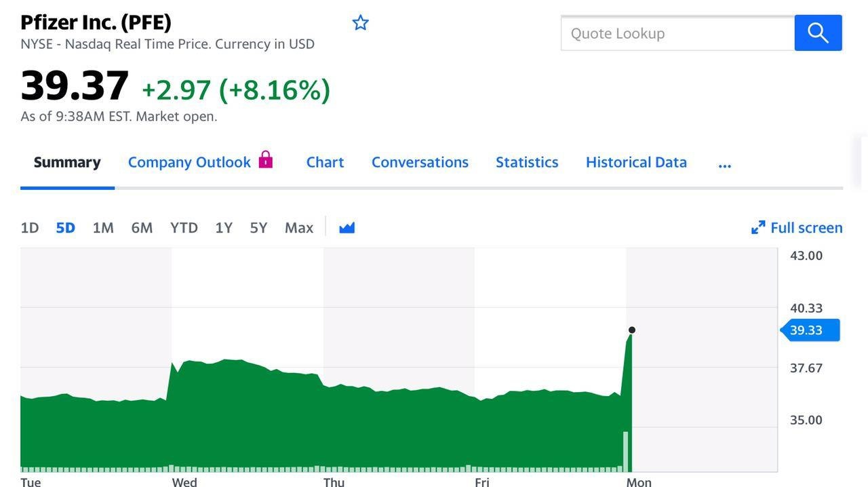Click the pink lock premium icon
This screenshot has width=868, height=487.
coord(265,159)
